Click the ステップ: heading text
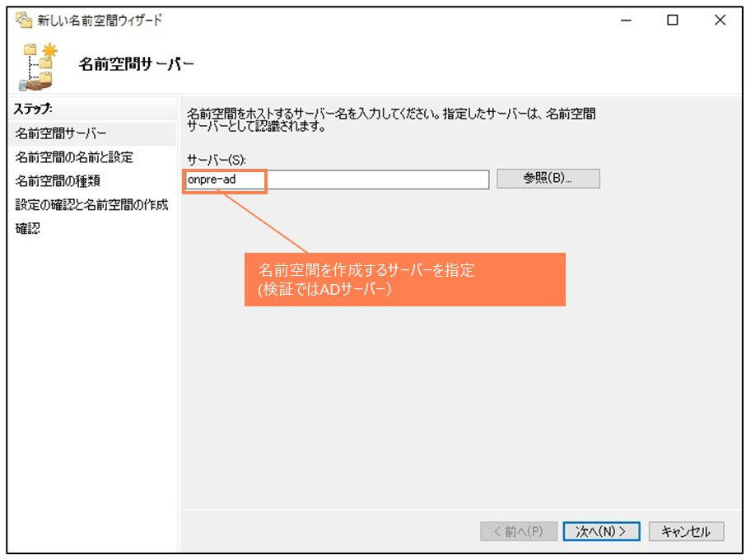This screenshot has height=560, width=751. click(x=33, y=109)
